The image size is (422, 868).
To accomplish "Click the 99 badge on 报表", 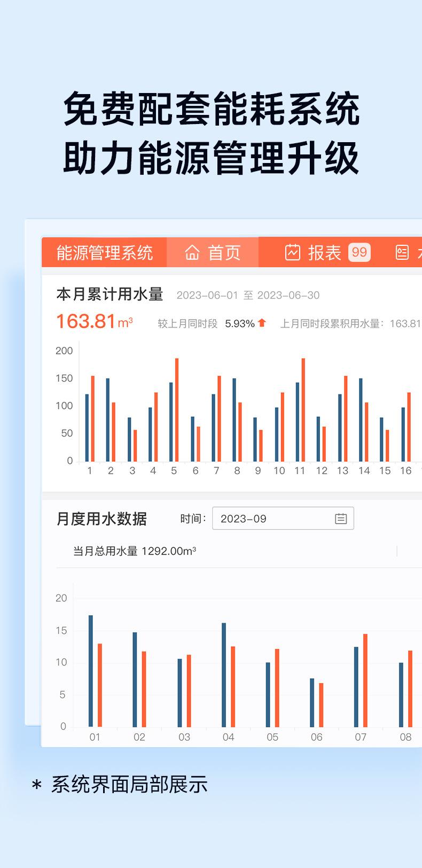I will click(360, 252).
